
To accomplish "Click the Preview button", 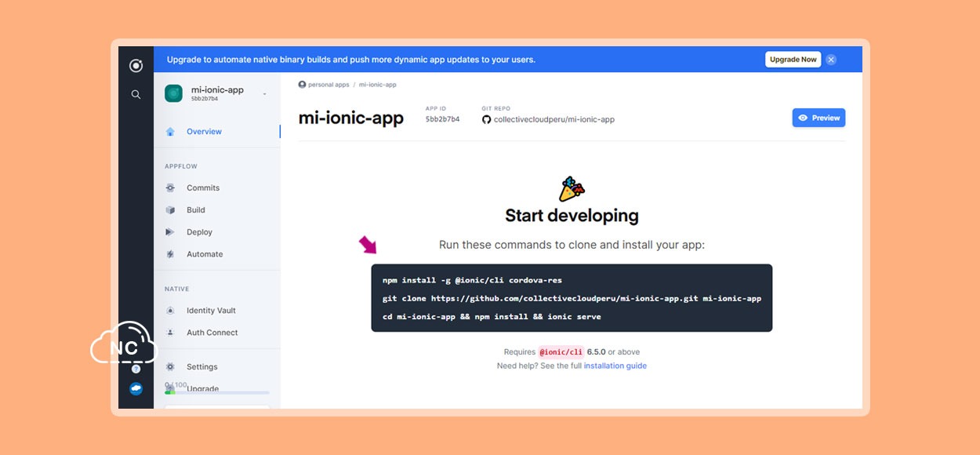I will tap(818, 118).
